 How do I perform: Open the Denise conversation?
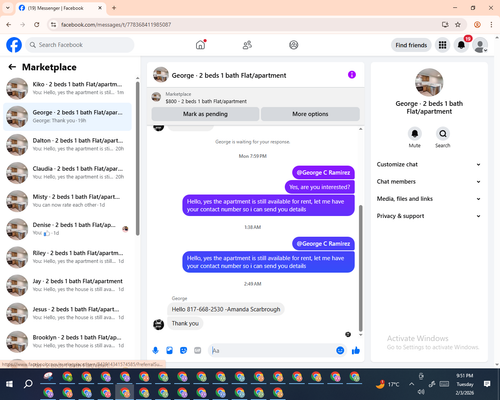pyautogui.click(x=68, y=229)
